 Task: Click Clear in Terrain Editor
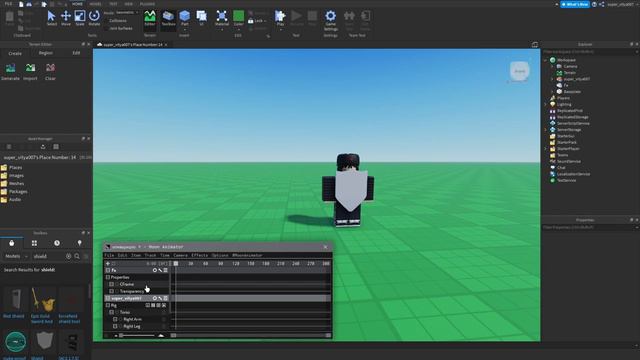(x=50, y=72)
